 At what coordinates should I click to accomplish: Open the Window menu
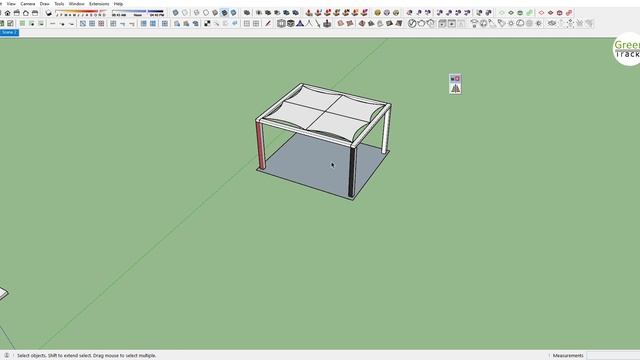click(x=76, y=4)
